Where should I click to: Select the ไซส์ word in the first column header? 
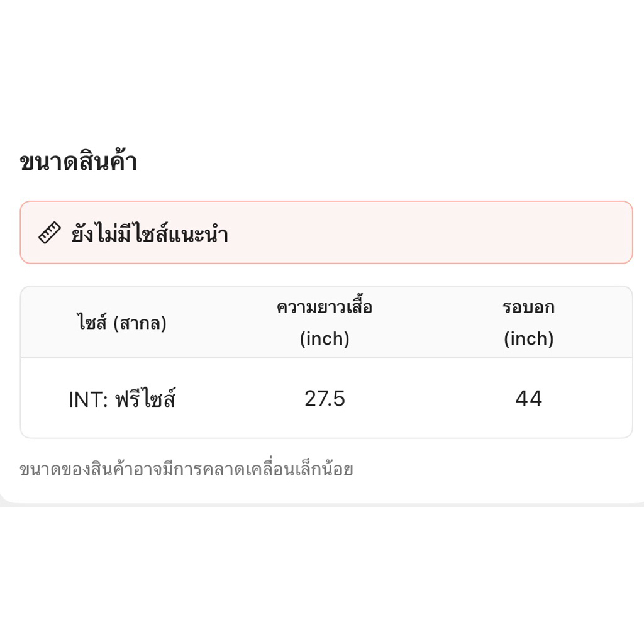92,323
